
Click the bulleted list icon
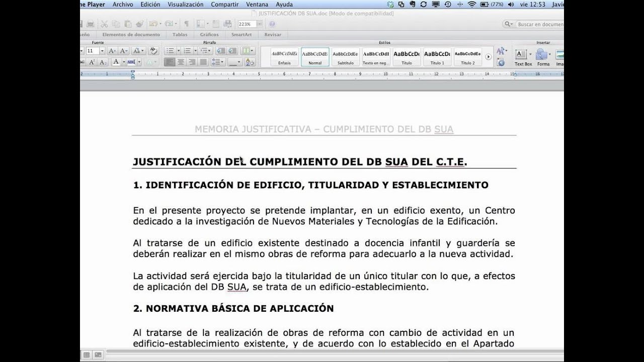[170, 51]
